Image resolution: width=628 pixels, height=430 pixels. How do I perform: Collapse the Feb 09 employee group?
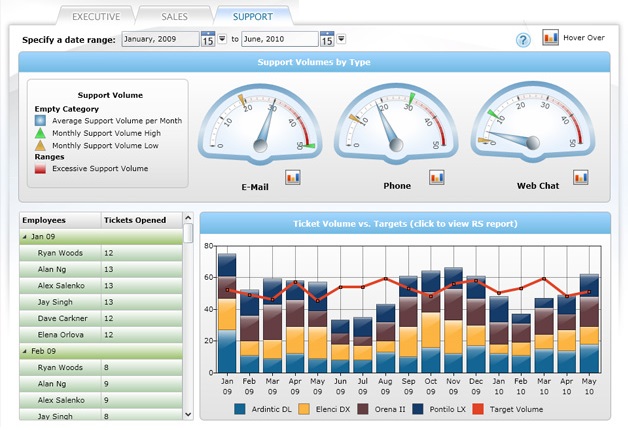(x=25, y=351)
